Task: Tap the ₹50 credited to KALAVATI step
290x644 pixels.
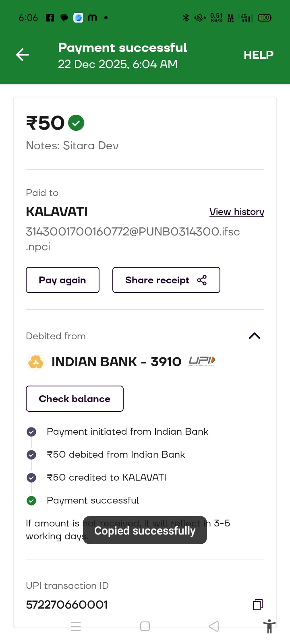Action: (106, 477)
